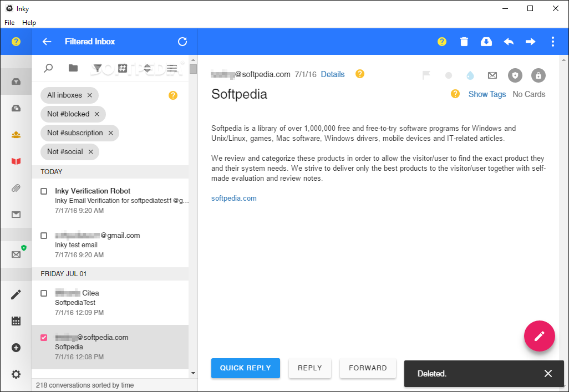This screenshot has width=569, height=392.
Task: Dismiss the Deleted notification
Action: pyautogui.click(x=548, y=374)
